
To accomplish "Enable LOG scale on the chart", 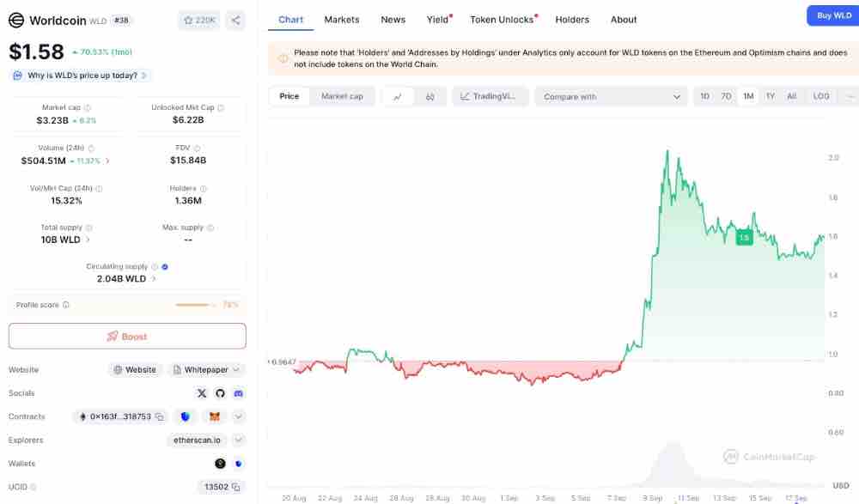I will pyautogui.click(x=820, y=96).
